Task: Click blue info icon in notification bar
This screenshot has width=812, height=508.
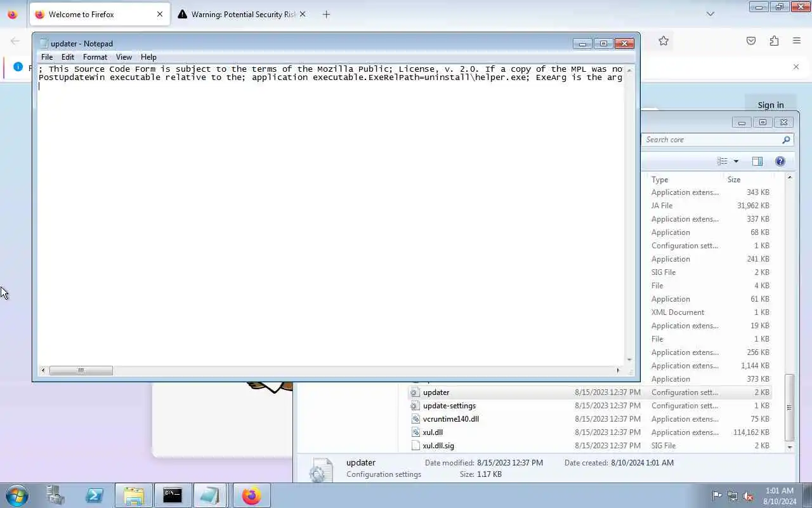Action: pyautogui.click(x=18, y=67)
